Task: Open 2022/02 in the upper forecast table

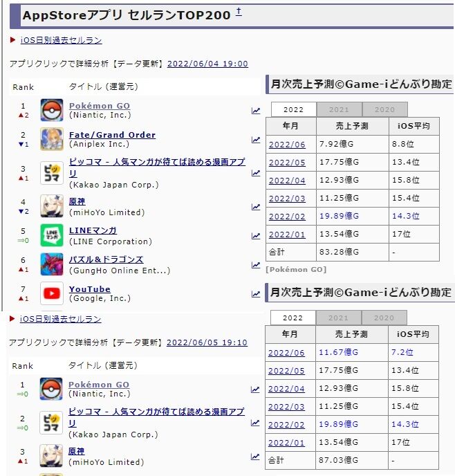Action: point(287,217)
